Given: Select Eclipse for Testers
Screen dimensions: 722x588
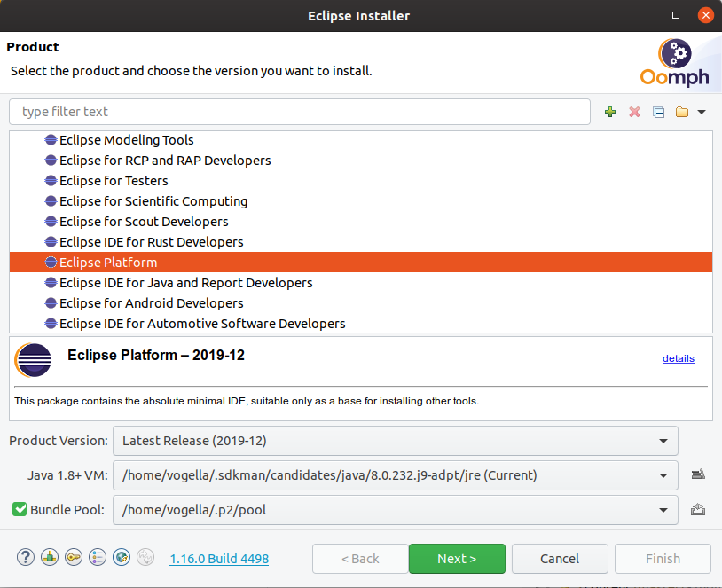Looking at the screenshot, I should pyautogui.click(x=360, y=181).
